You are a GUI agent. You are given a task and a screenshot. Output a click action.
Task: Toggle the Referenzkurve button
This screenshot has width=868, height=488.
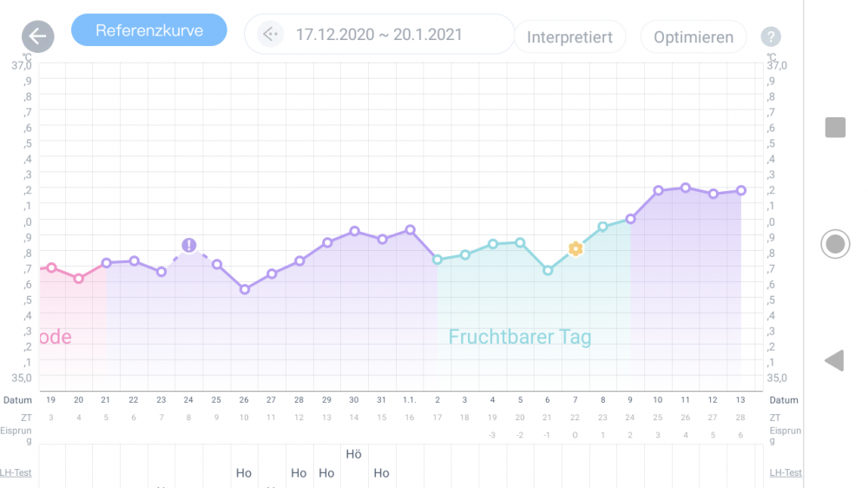click(149, 30)
